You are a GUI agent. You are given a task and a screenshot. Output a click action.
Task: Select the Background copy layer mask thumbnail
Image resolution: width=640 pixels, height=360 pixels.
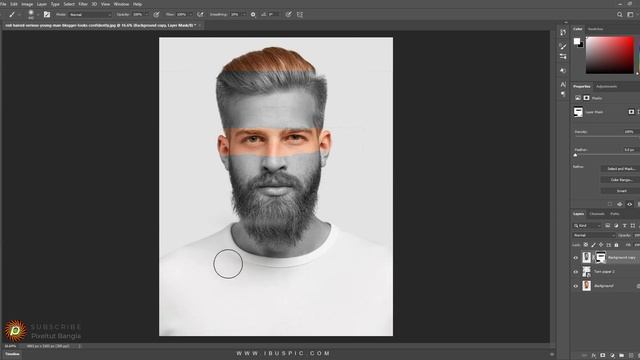point(601,257)
